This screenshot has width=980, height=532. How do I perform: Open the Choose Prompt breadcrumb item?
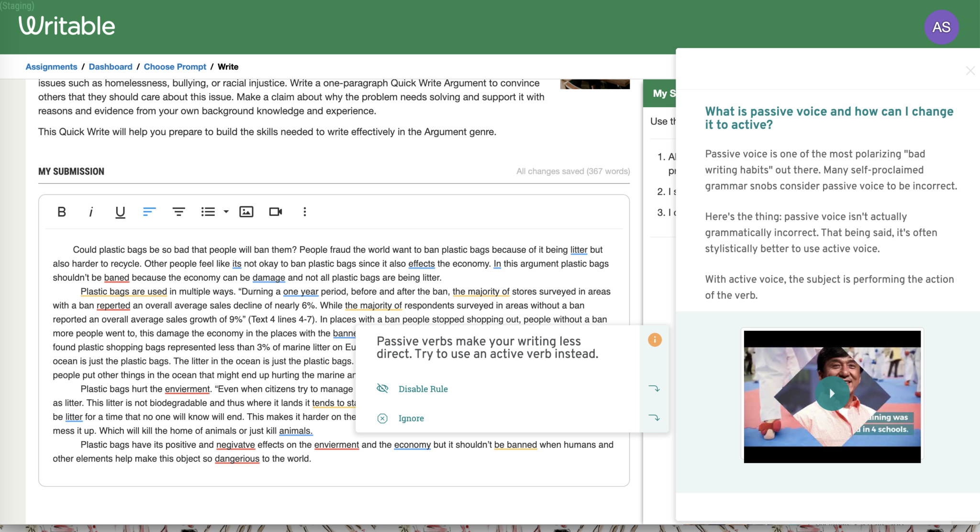pos(175,67)
